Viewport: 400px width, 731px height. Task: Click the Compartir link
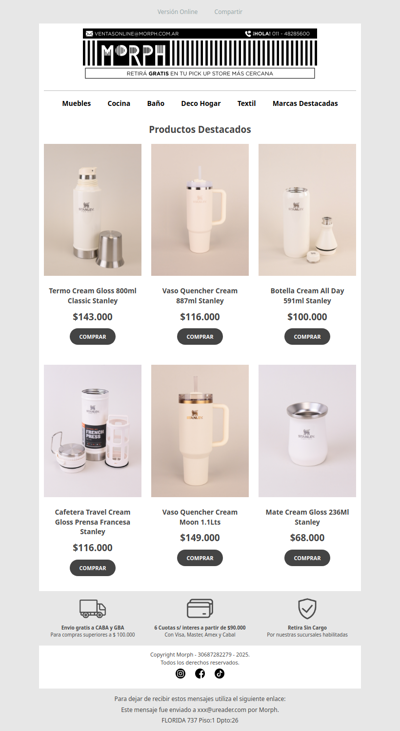(x=228, y=12)
